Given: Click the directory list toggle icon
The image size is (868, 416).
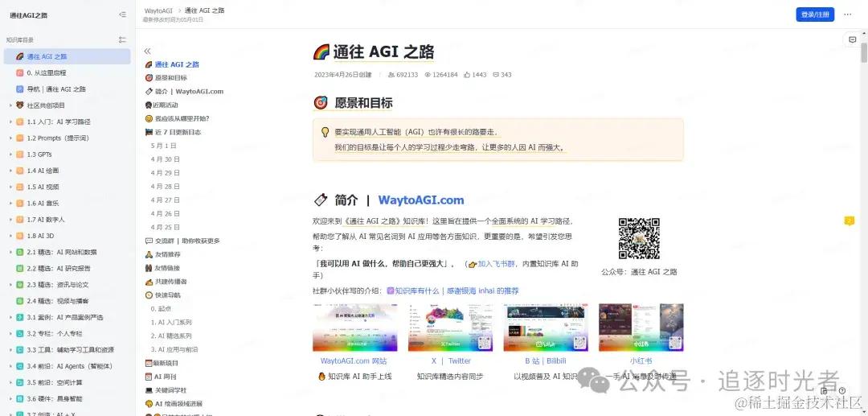Looking at the screenshot, I should tap(122, 40).
